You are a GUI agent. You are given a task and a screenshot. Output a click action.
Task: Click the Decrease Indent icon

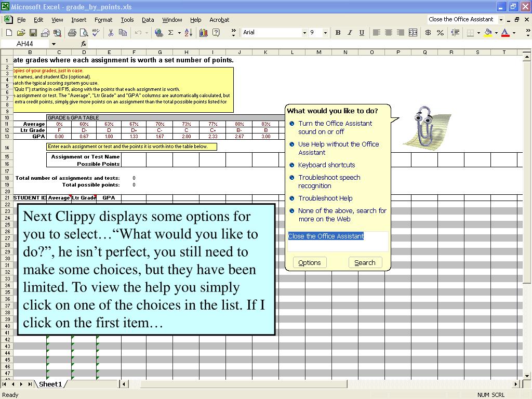pos(455,33)
